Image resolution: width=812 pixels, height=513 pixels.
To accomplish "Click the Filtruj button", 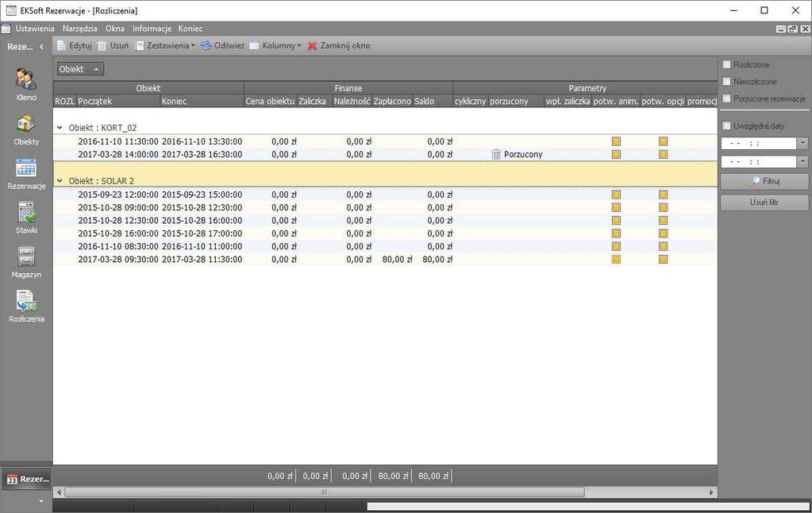I will pyautogui.click(x=764, y=181).
